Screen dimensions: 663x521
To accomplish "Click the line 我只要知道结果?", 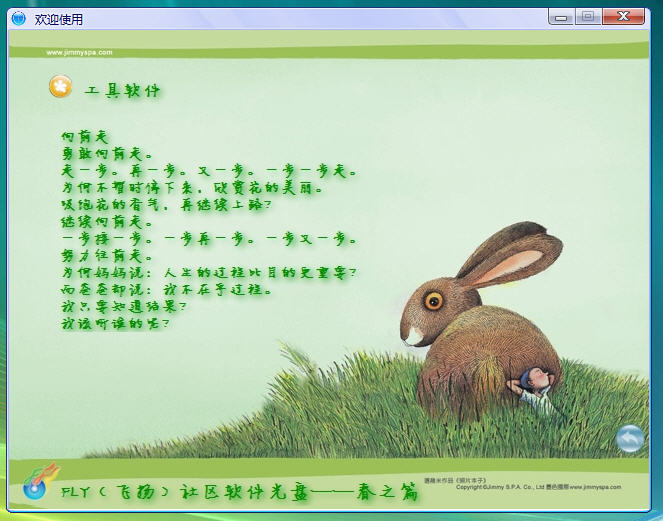I will (x=124, y=307).
